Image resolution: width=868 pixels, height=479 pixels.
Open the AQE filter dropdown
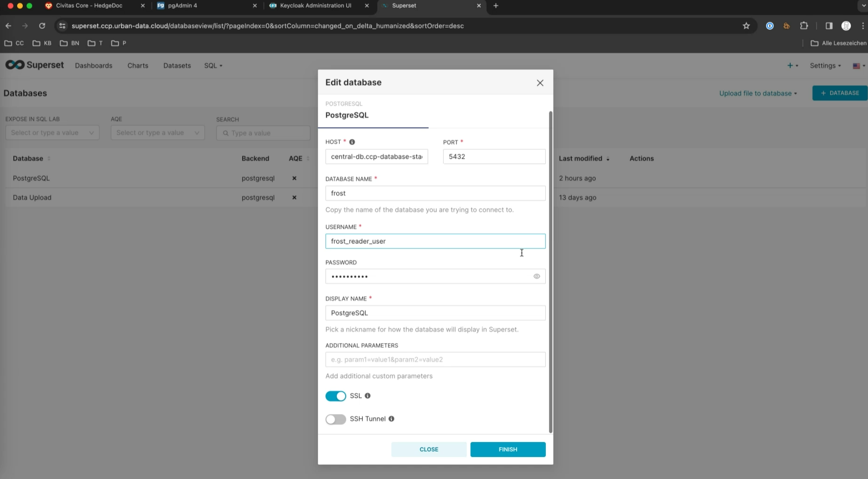[157, 132]
